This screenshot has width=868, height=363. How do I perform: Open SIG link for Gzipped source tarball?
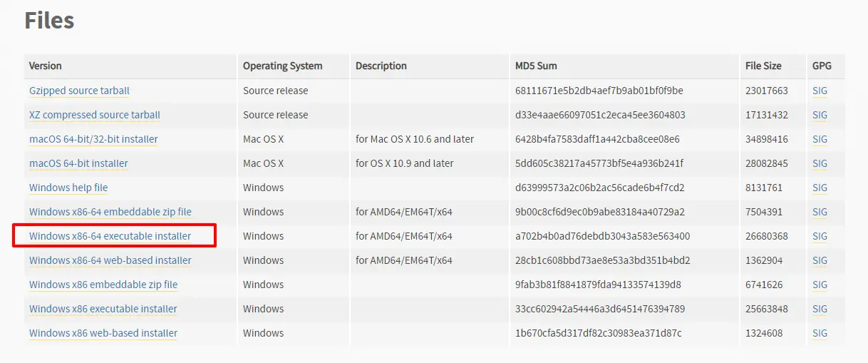[820, 91]
